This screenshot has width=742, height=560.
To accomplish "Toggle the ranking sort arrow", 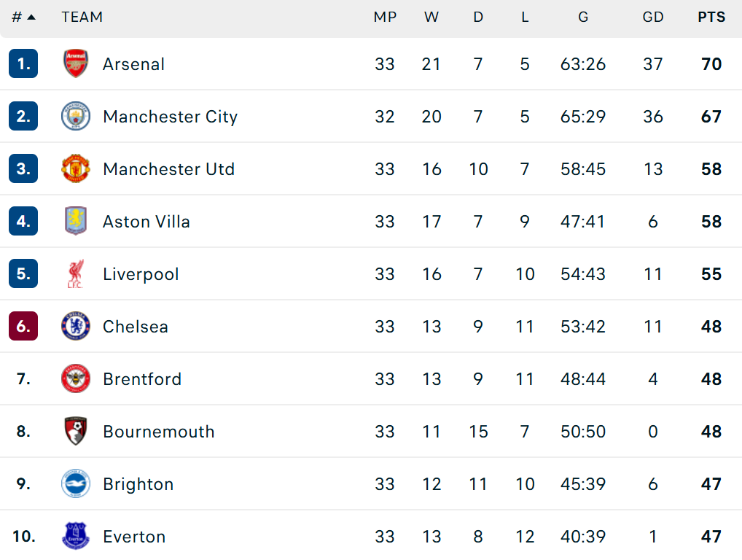I will 32,17.
